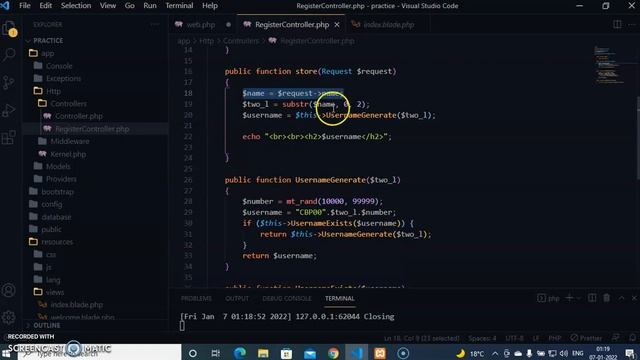Click Controllers in the breadcrumb path
Viewport: 640px width, 360px height.
(x=241, y=41)
